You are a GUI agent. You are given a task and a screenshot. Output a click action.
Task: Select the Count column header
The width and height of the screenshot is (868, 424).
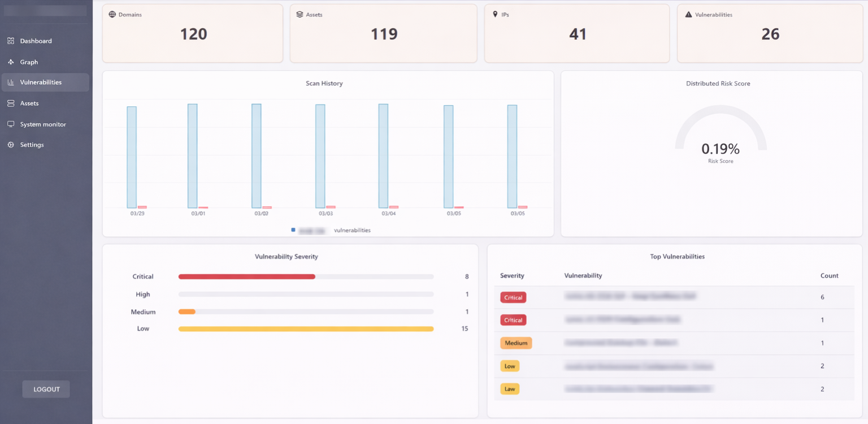point(829,275)
